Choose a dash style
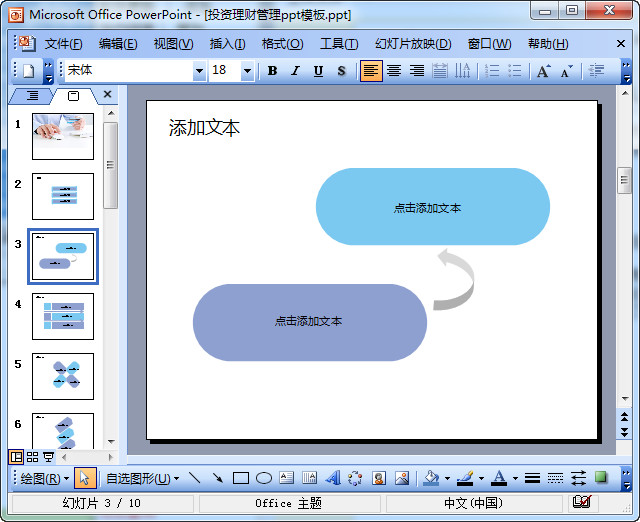The width and height of the screenshot is (640, 522). point(555,478)
